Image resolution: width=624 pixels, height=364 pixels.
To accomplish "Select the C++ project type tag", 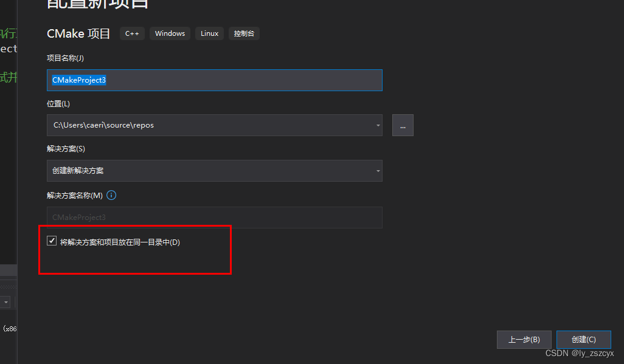I will pyautogui.click(x=131, y=33).
